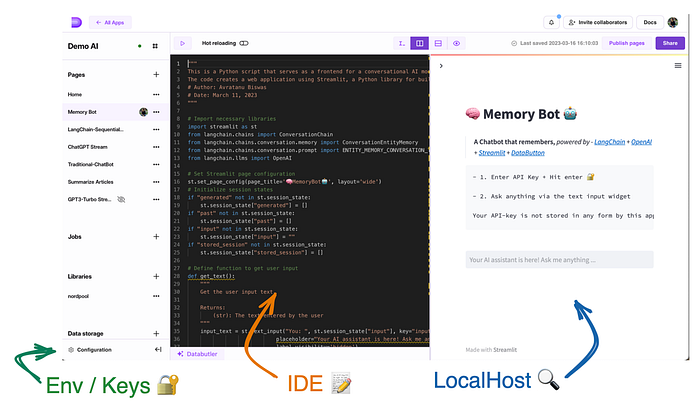
Task: Add a new job with plus icon
Action: coord(156,237)
